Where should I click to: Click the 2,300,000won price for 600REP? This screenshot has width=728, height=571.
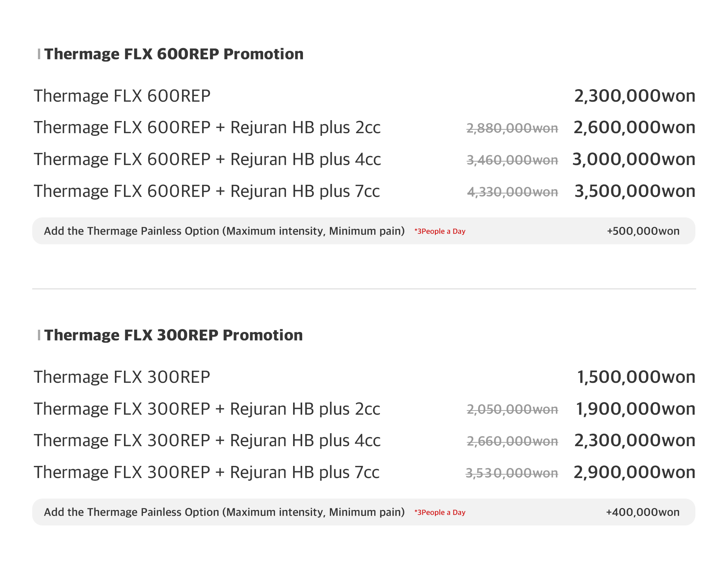[635, 96]
